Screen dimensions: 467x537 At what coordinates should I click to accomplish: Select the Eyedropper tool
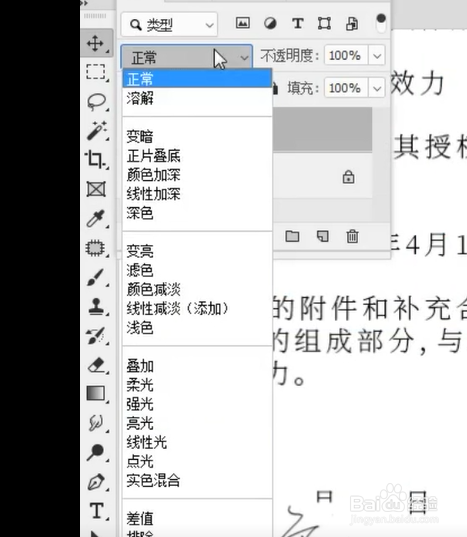(96, 218)
